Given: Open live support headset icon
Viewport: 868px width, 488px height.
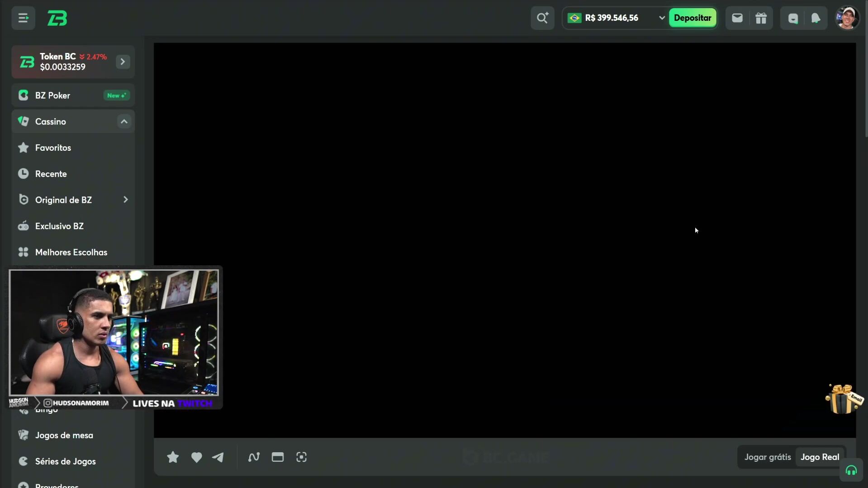Looking at the screenshot, I should [851, 471].
